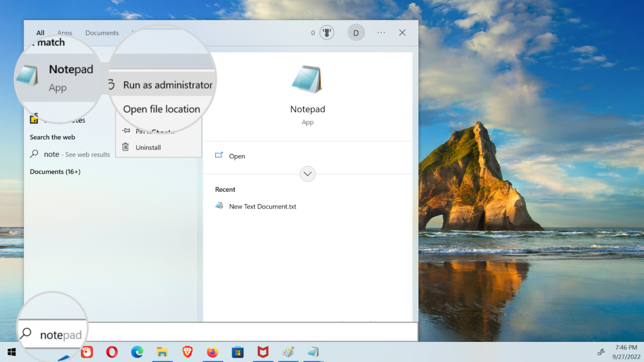Click the rewards trophy icon

(x=327, y=33)
